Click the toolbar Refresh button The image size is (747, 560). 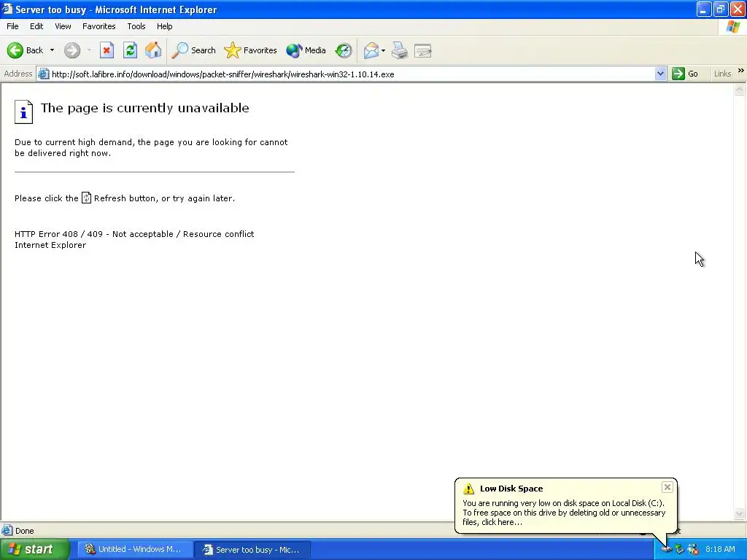pyautogui.click(x=130, y=50)
